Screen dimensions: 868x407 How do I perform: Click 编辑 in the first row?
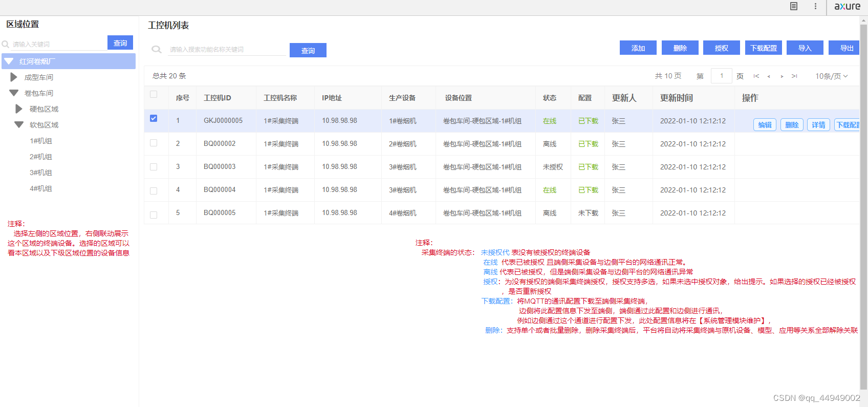pos(765,125)
